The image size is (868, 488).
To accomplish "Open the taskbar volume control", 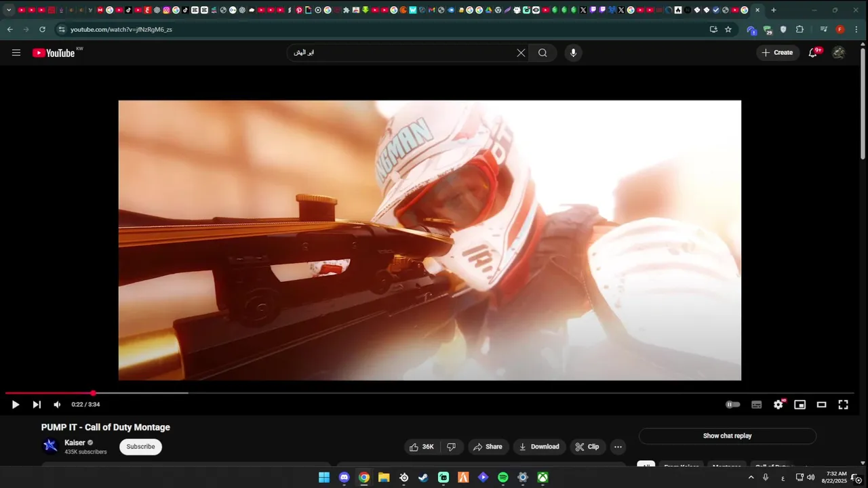I will tap(810, 477).
